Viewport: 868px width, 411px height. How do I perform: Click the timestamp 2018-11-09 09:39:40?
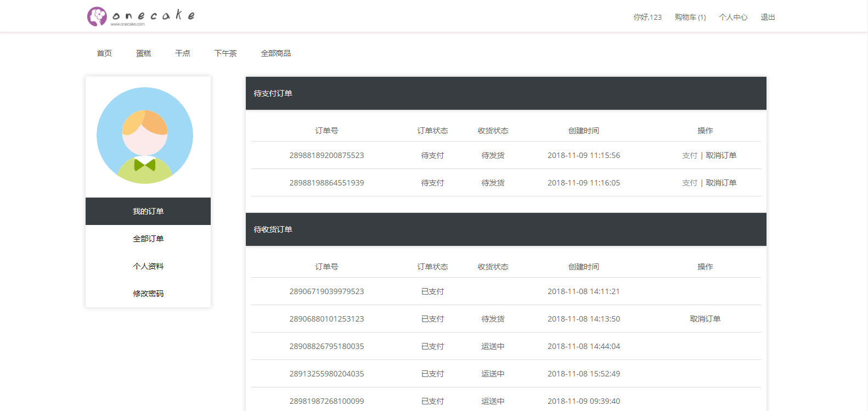[x=584, y=401]
